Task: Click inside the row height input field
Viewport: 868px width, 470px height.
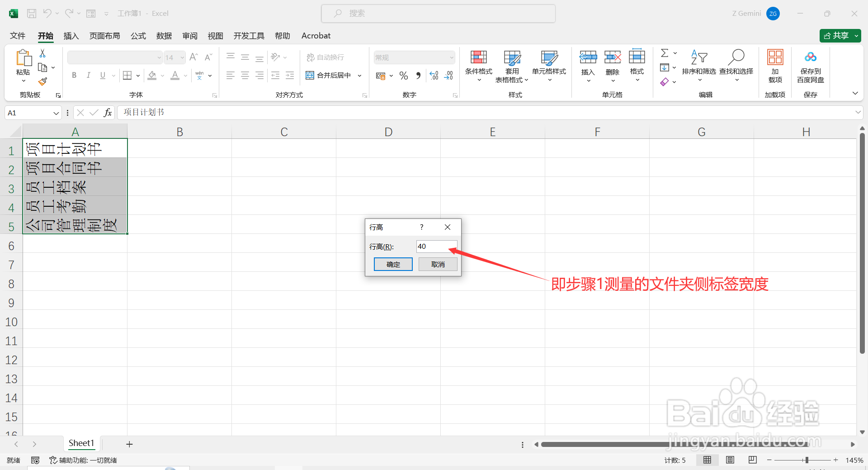Action: coord(435,246)
